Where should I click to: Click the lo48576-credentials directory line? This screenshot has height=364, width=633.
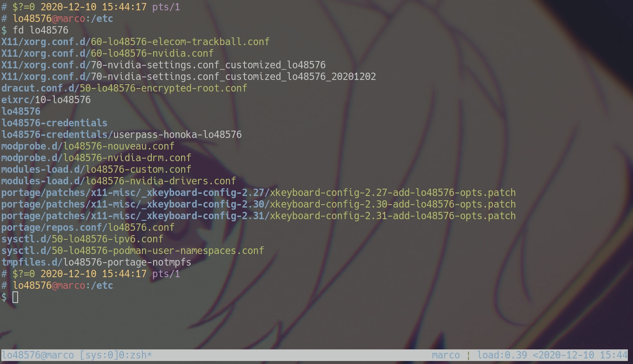[x=54, y=123]
